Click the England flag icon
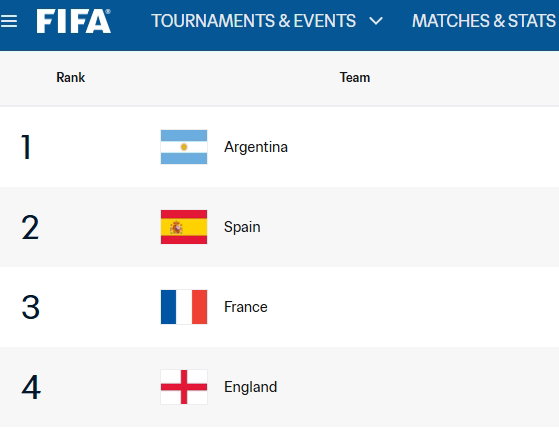The height and width of the screenshot is (428, 559). click(x=184, y=387)
